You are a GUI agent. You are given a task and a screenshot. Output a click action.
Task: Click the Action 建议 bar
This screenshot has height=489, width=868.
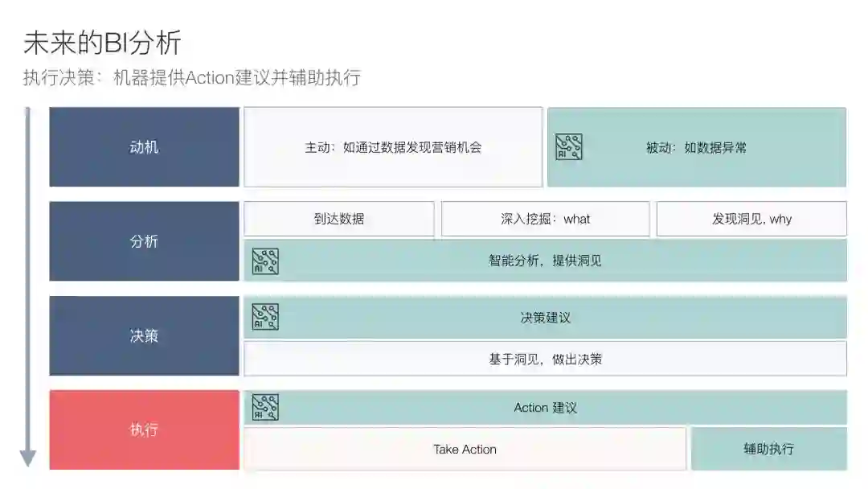tap(545, 407)
